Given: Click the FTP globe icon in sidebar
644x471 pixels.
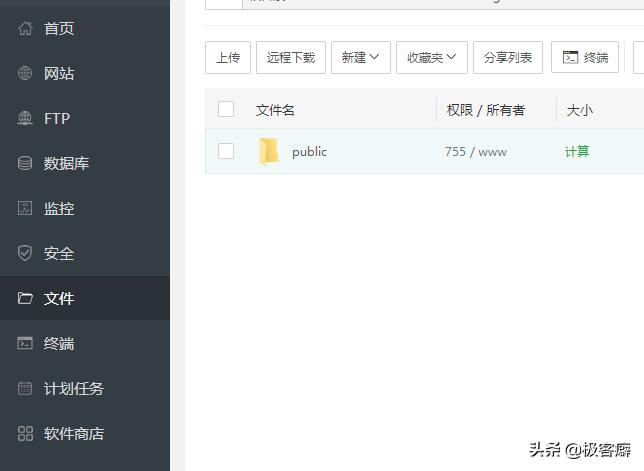Looking at the screenshot, I should tap(25, 118).
